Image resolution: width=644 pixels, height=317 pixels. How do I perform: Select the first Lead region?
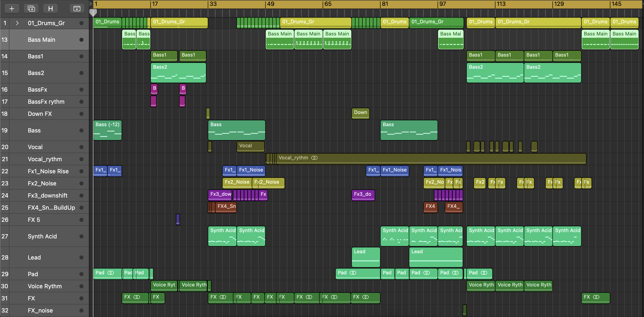tap(366, 257)
